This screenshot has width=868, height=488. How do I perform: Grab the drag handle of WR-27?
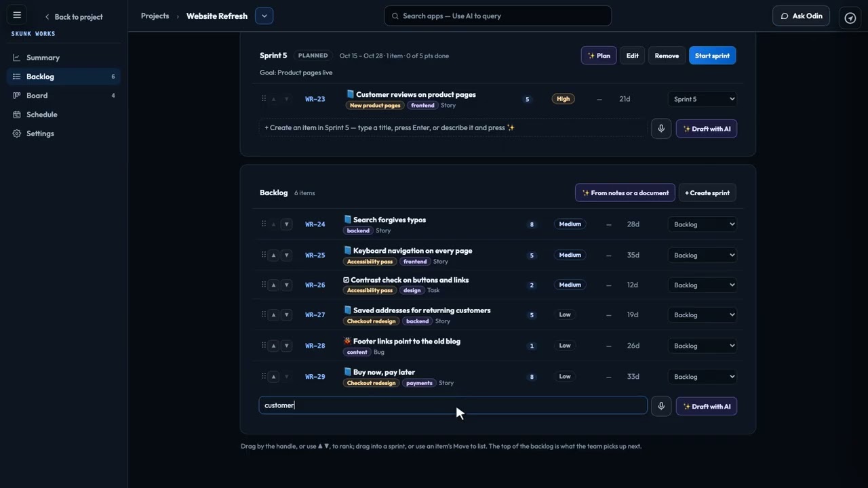pyautogui.click(x=264, y=314)
